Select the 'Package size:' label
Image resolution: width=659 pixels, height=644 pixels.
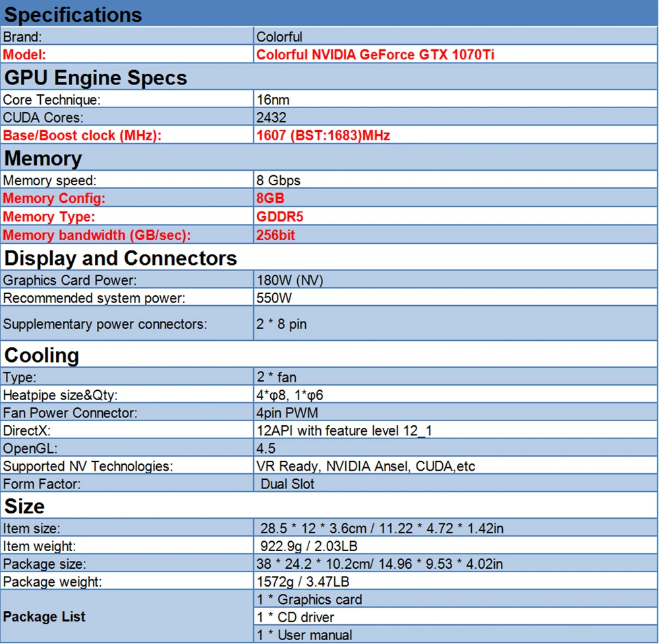(x=45, y=564)
